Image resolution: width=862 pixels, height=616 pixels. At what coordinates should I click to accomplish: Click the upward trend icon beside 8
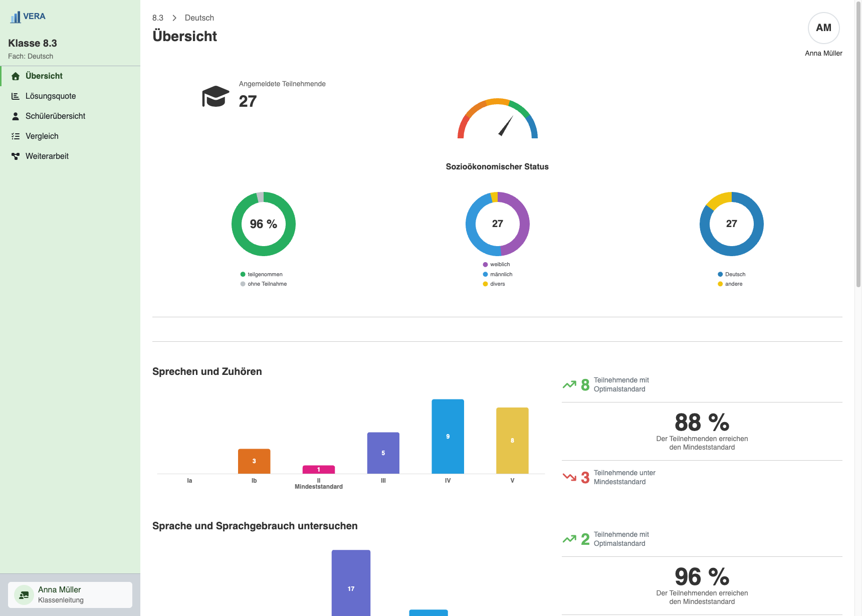569,385
